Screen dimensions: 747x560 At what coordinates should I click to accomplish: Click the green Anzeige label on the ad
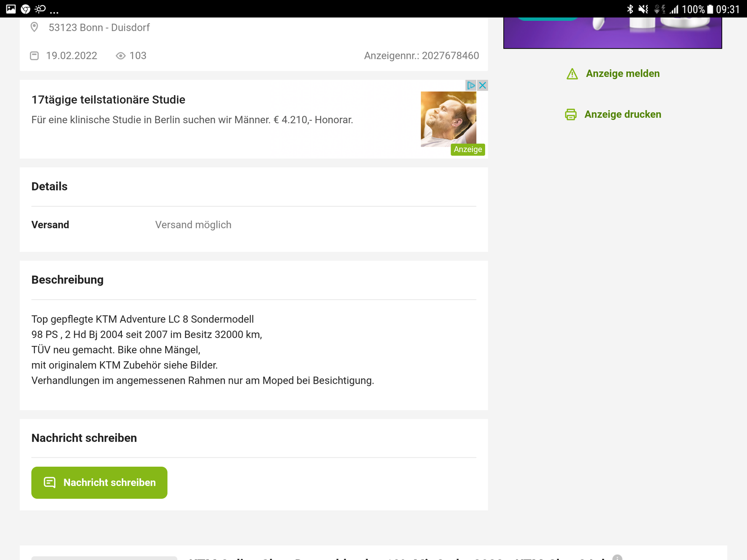[x=467, y=149]
